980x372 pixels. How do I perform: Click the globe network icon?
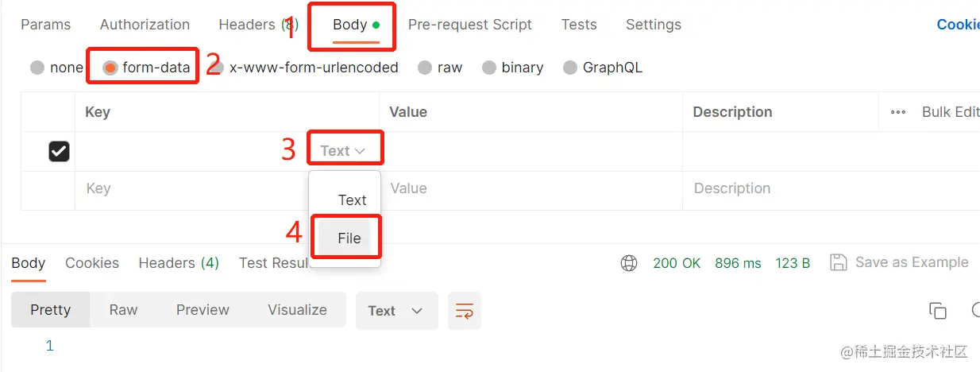pyautogui.click(x=629, y=262)
